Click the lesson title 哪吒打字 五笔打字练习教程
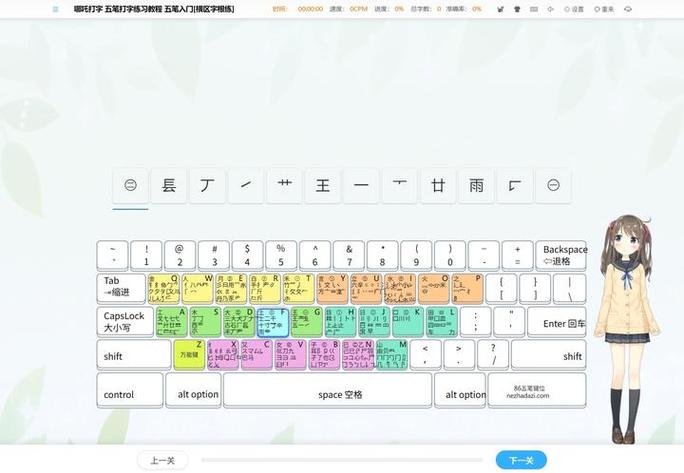 pyautogui.click(x=154, y=9)
